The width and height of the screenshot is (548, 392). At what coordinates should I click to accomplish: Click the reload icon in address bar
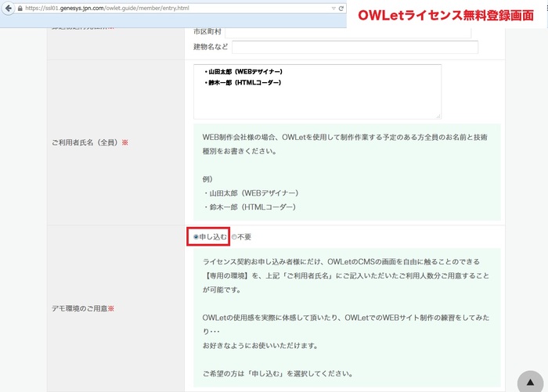click(341, 9)
